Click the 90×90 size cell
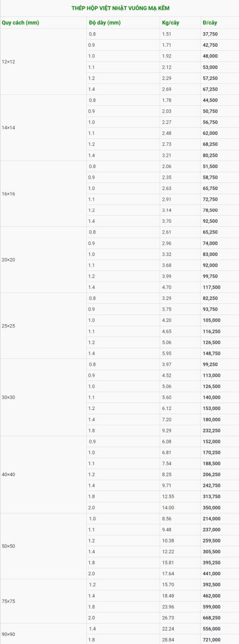 (43, 634)
